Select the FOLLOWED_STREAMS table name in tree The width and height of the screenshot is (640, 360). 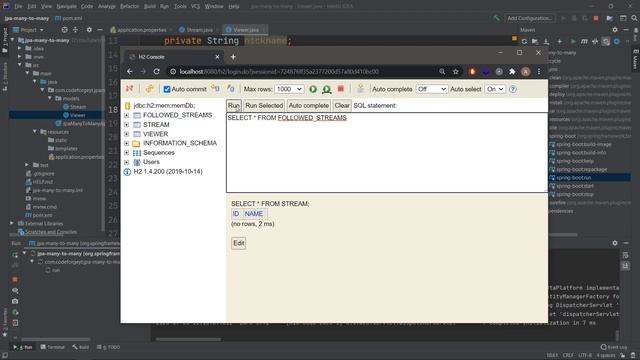pyautogui.click(x=178, y=115)
